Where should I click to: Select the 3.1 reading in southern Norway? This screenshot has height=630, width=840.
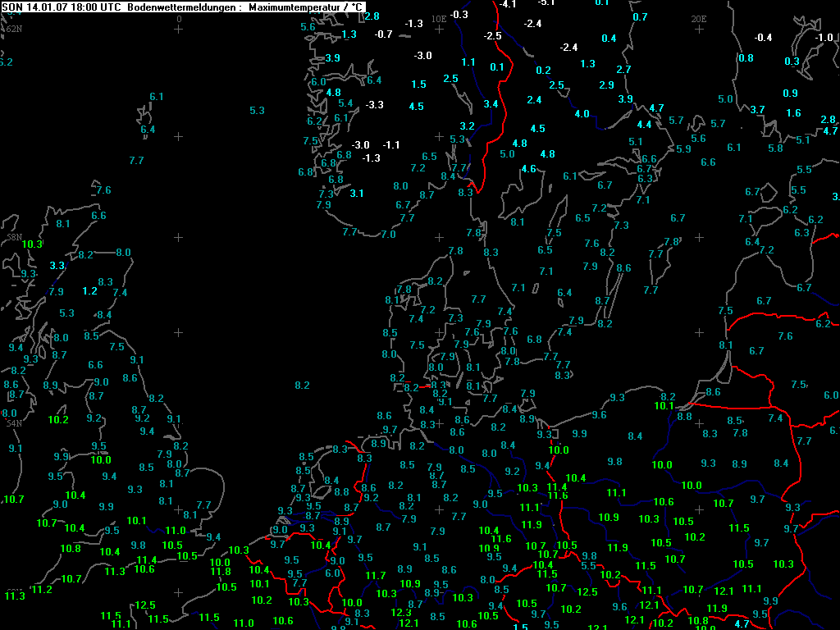(x=356, y=194)
